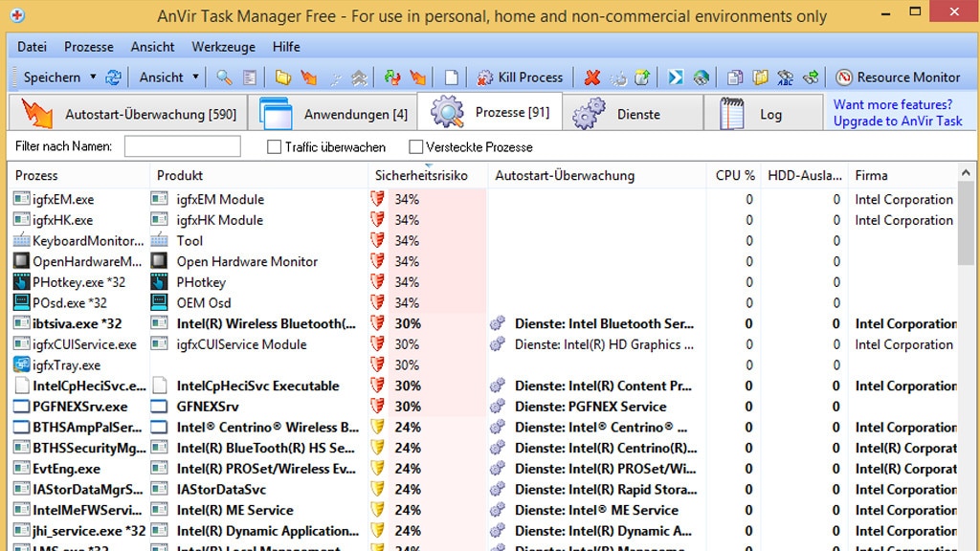Click Dienste: PGFNEX Service autostart entry
This screenshot has width=980, height=551.
590,407
